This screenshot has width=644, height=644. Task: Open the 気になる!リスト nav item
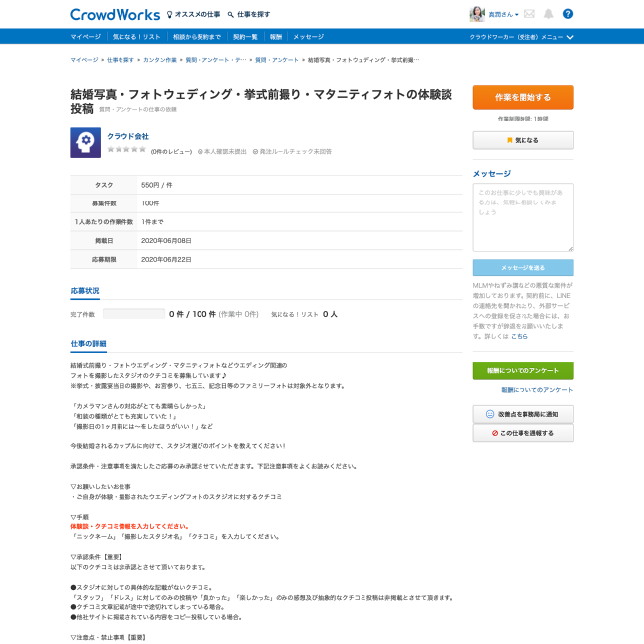point(136,37)
